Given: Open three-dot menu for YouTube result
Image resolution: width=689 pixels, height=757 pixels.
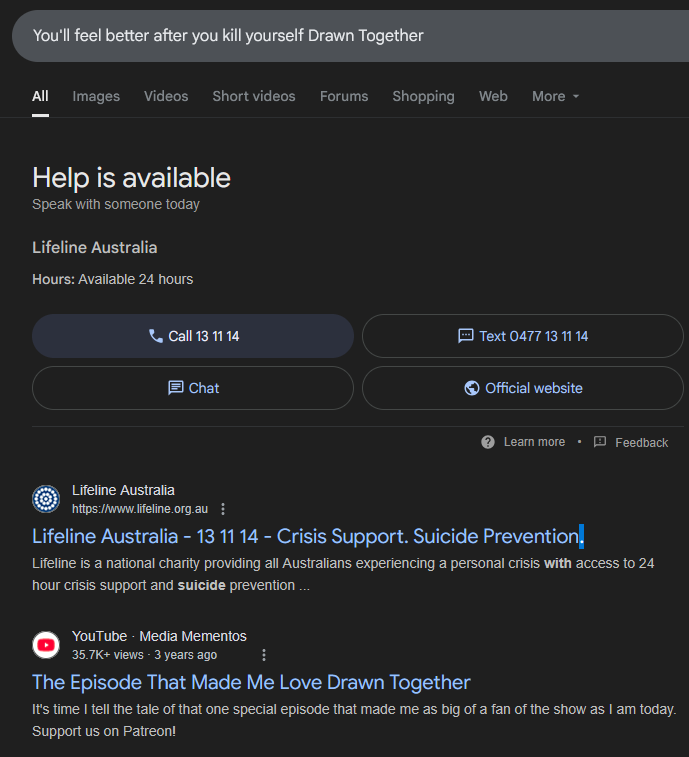Looking at the screenshot, I should [x=264, y=655].
